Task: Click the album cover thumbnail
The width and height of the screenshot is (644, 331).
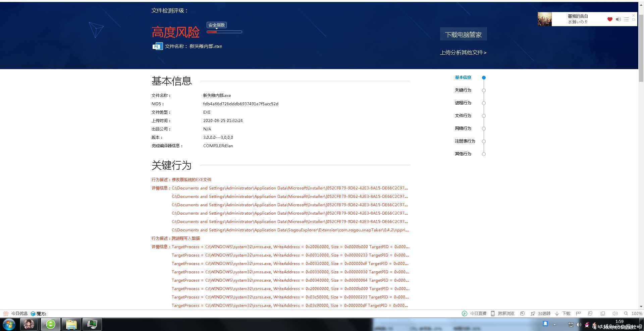Action: click(x=545, y=19)
